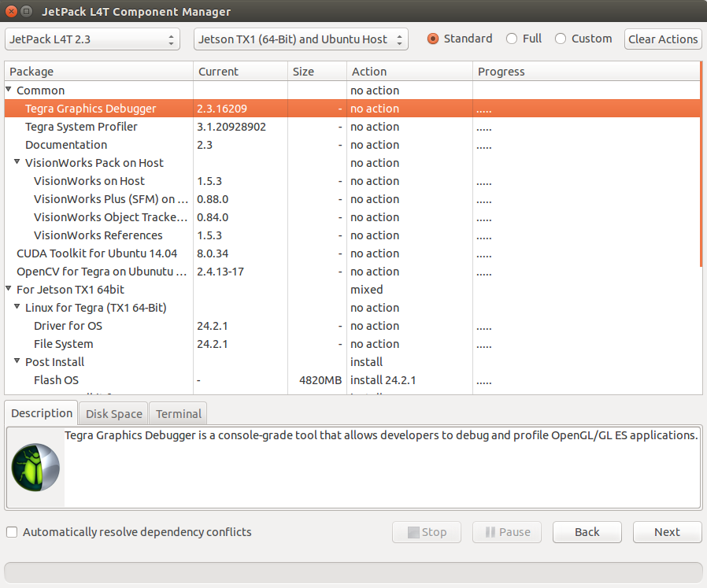Click version 0.84.0 of Object Tracker

[x=213, y=217]
